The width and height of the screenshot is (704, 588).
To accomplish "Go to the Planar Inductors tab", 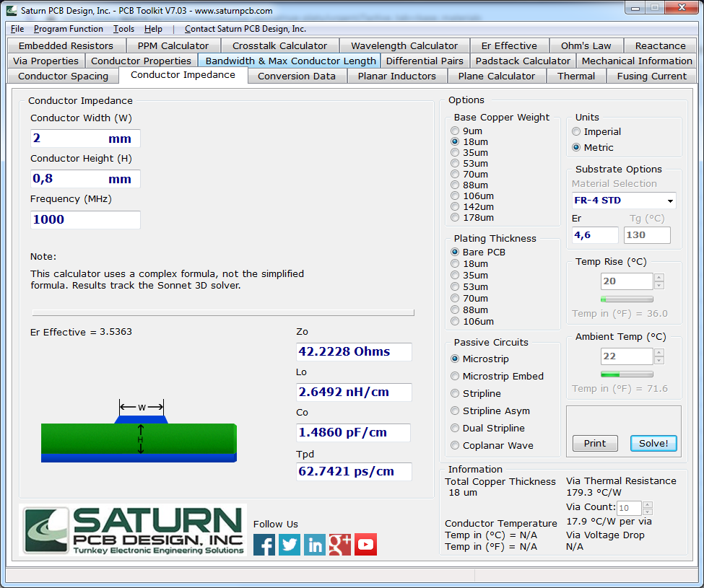I will point(397,76).
